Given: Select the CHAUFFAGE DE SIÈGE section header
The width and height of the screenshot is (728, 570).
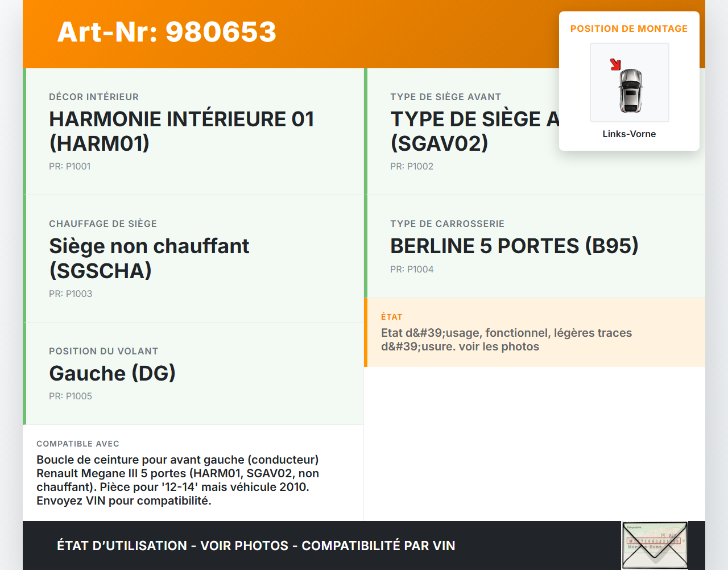Looking at the screenshot, I should point(103,224).
